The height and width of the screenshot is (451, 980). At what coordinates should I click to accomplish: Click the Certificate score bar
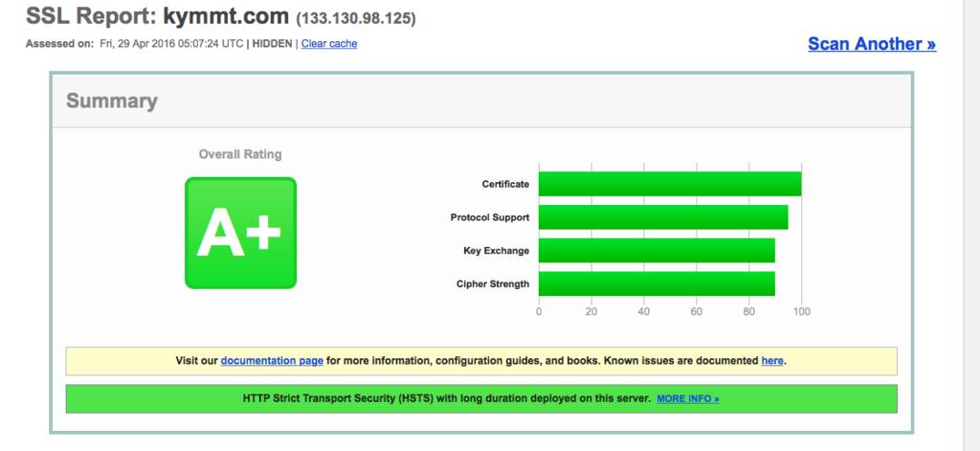coord(670,184)
